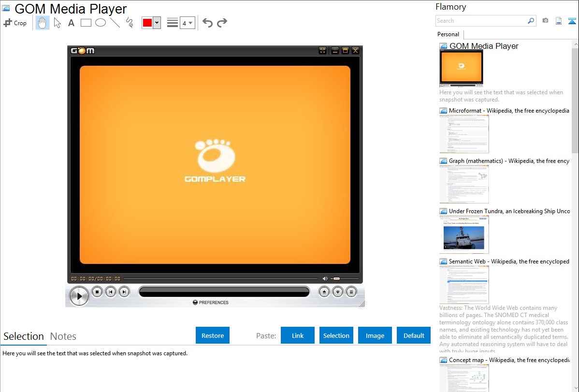Viewport: 579px width, 392px height.
Task: Select the rectangle drawing tool
Action: pyautogui.click(x=86, y=23)
